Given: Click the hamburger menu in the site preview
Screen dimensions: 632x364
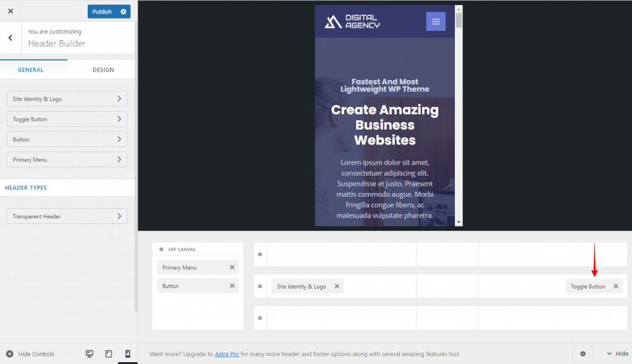Looking at the screenshot, I should click(x=436, y=21).
